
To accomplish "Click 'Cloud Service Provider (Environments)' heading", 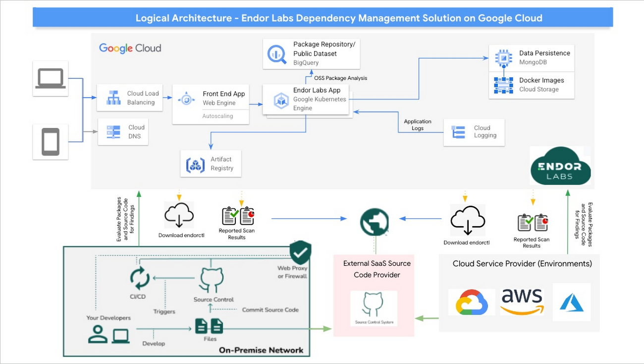I will [x=522, y=263].
